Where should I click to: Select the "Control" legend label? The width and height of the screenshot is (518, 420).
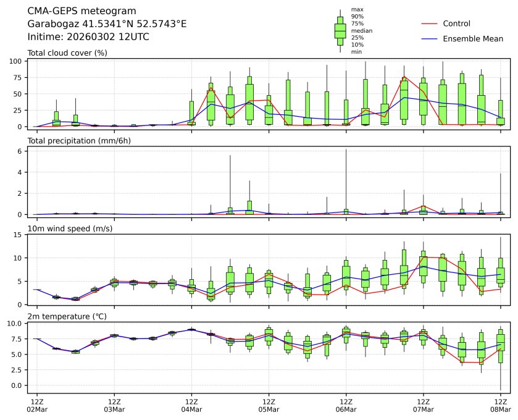tap(456, 24)
